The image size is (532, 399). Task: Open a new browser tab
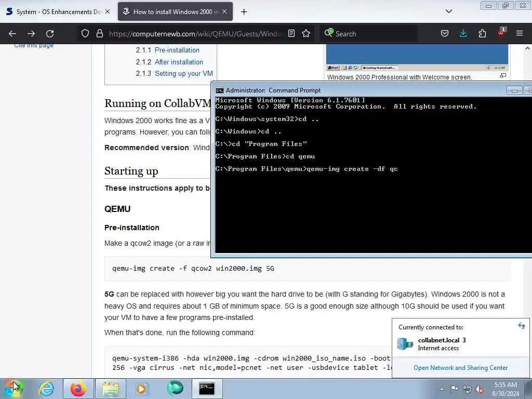(244, 12)
